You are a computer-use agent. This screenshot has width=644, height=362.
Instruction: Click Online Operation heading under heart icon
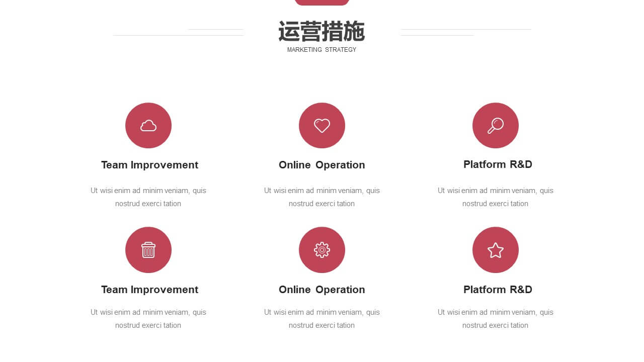pyautogui.click(x=322, y=165)
